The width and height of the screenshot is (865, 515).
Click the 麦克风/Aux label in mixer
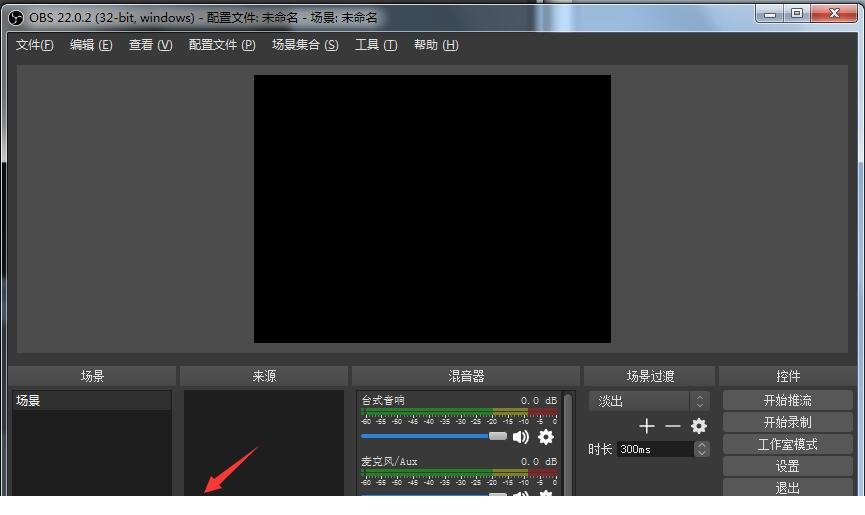pyautogui.click(x=389, y=462)
